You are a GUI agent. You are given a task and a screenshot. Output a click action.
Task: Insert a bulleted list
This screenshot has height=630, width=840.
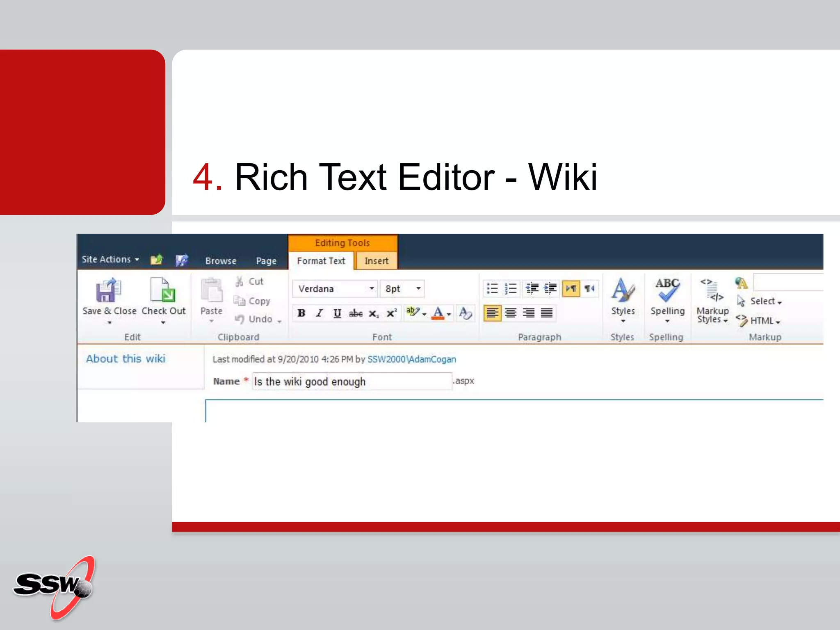pos(492,289)
